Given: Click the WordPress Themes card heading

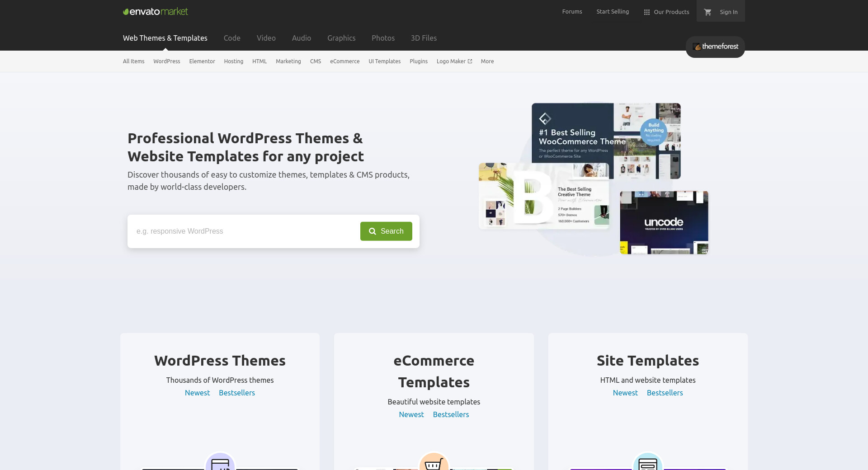Looking at the screenshot, I should [220, 361].
